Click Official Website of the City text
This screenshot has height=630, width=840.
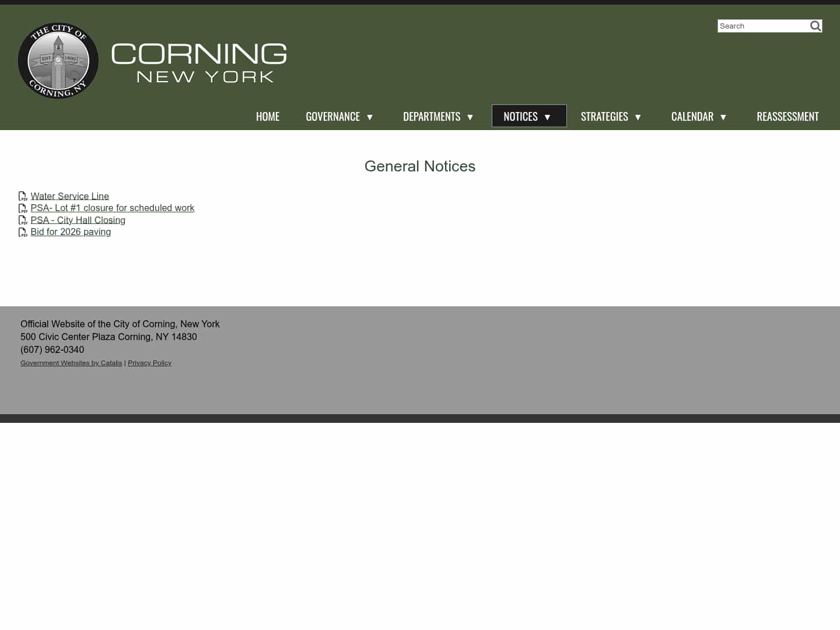pyautogui.click(x=120, y=324)
